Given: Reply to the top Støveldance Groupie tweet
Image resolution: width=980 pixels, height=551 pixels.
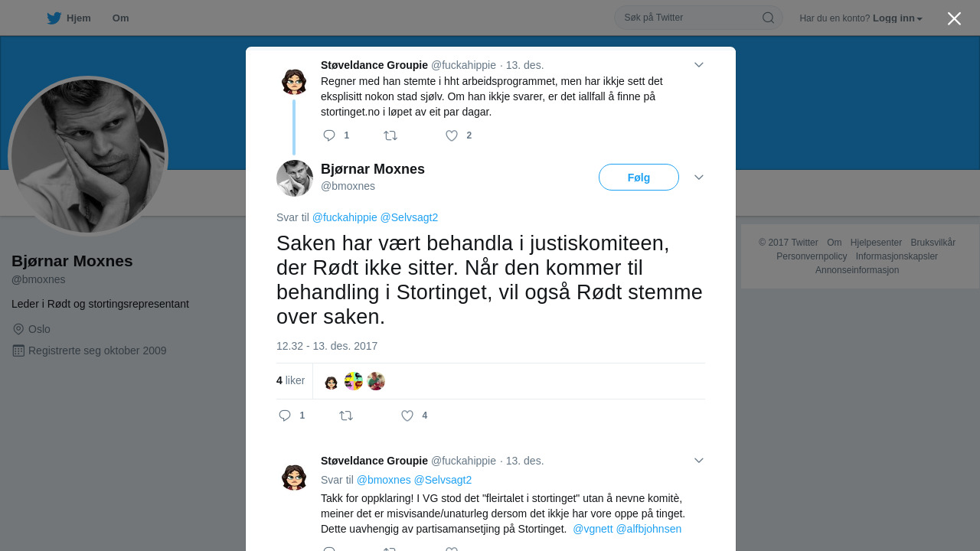Looking at the screenshot, I should point(329,135).
